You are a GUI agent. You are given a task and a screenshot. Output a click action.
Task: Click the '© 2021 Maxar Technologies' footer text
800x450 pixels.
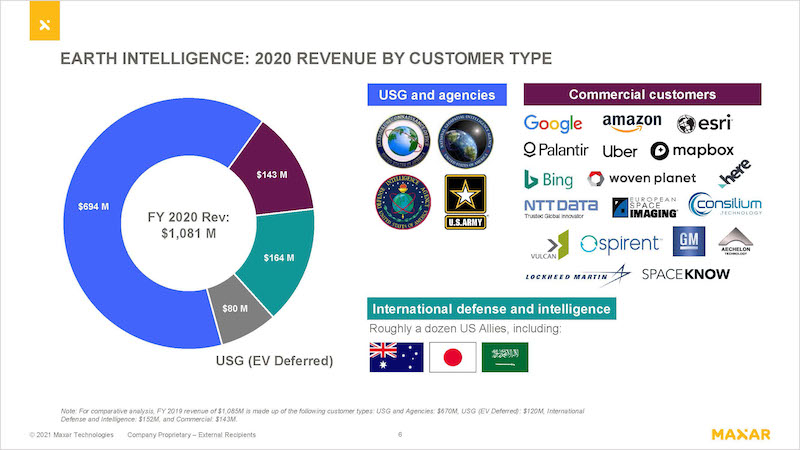71,435
